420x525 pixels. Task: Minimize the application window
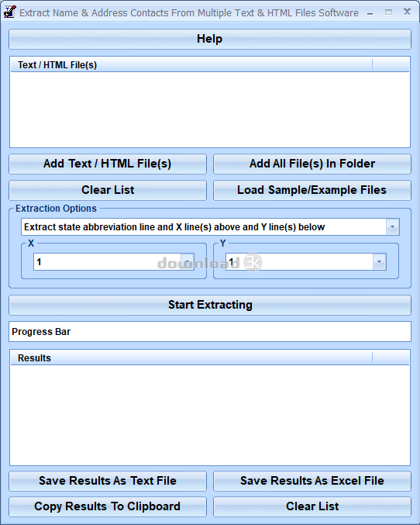click(x=370, y=12)
